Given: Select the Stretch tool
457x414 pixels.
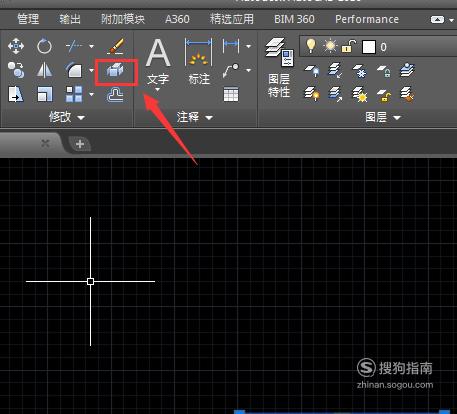Looking at the screenshot, I should click(x=16, y=94).
